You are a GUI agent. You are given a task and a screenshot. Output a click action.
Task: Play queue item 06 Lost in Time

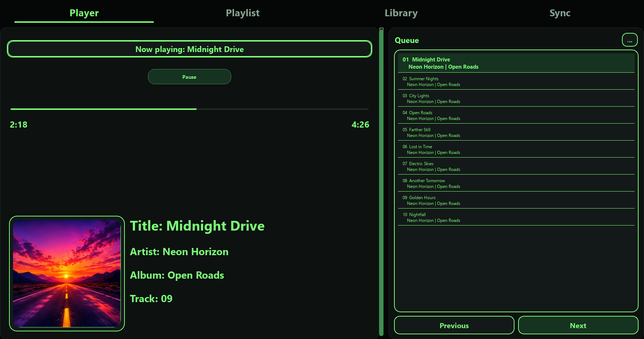[x=516, y=149]
